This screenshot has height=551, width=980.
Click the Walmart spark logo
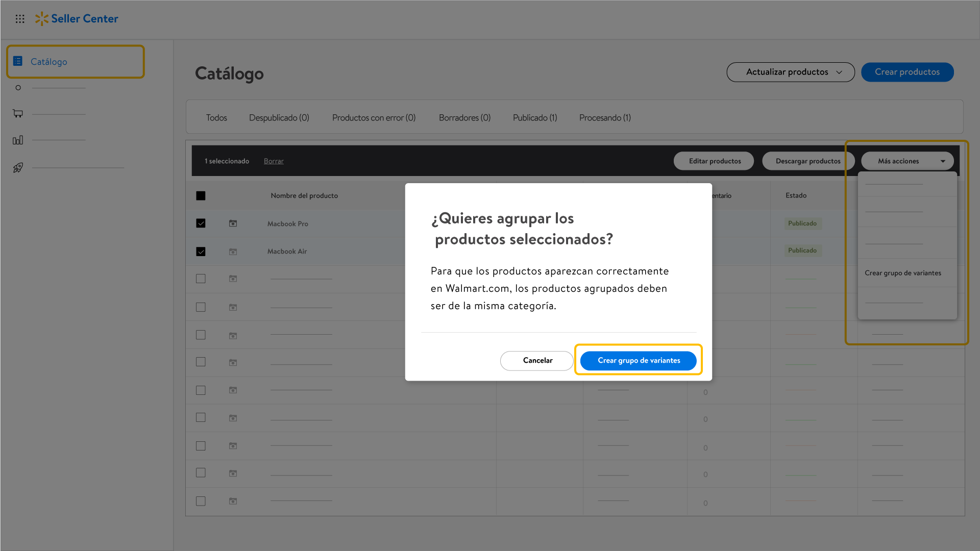tap(41, 19)
